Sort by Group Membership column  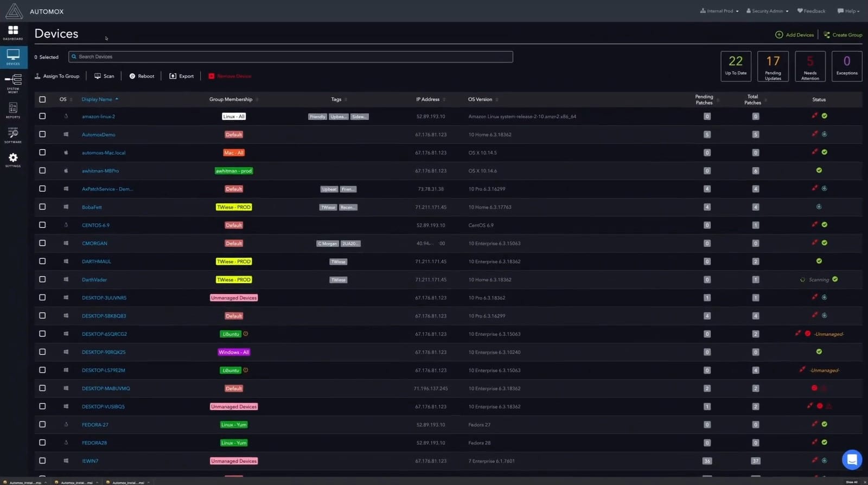pos(234,99)
